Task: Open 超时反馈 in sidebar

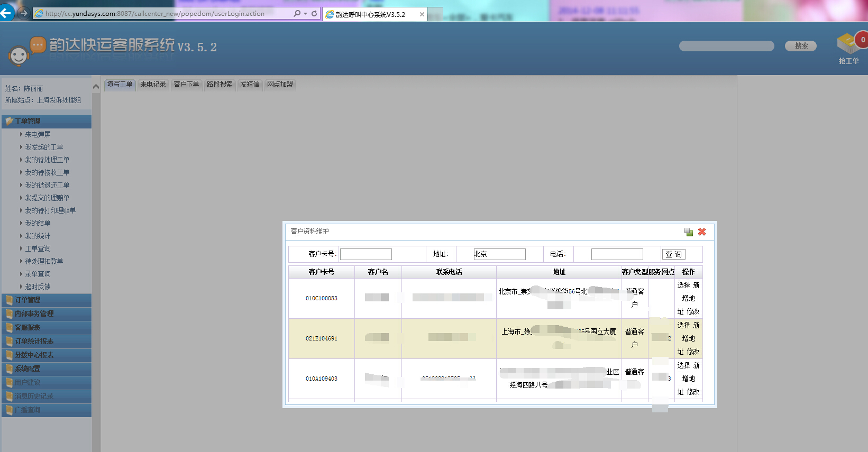Action: coord(38,287)
